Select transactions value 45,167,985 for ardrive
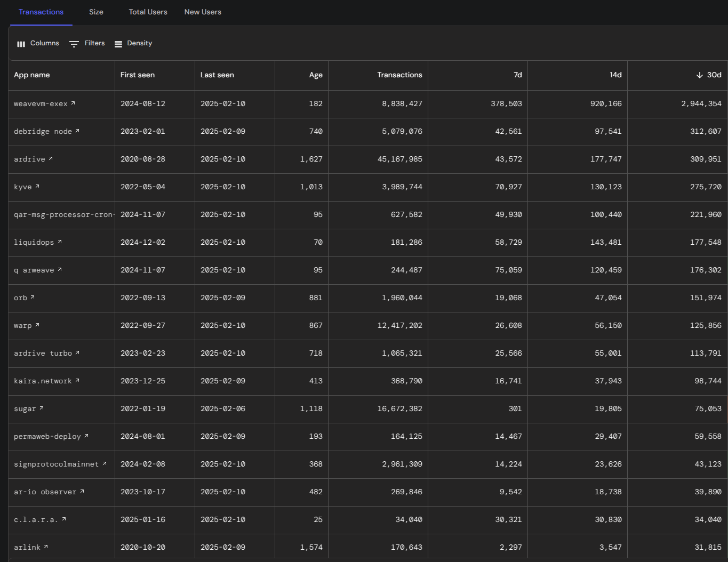This screenshot has height=562, width=728. pyautogui.click(x=399, y=159)
